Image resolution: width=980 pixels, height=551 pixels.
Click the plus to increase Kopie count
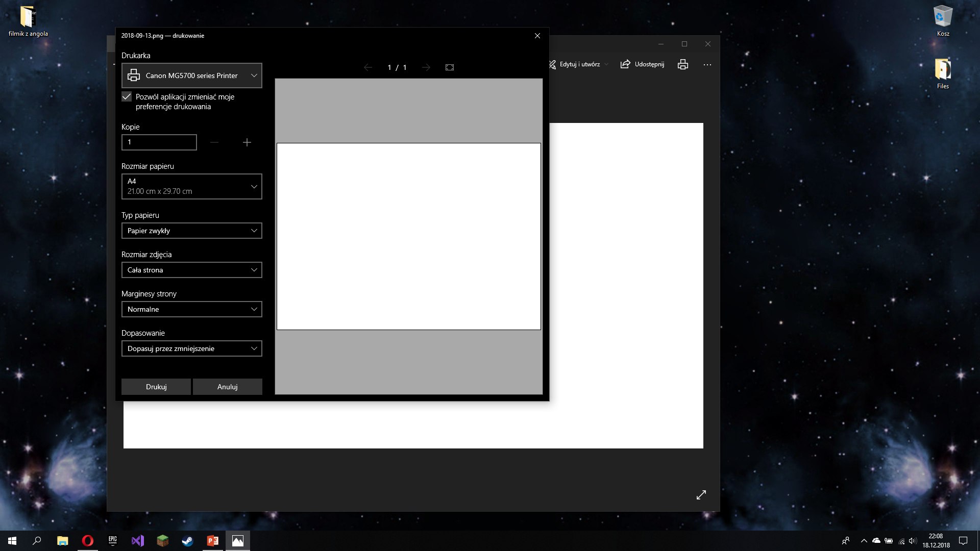247,142
